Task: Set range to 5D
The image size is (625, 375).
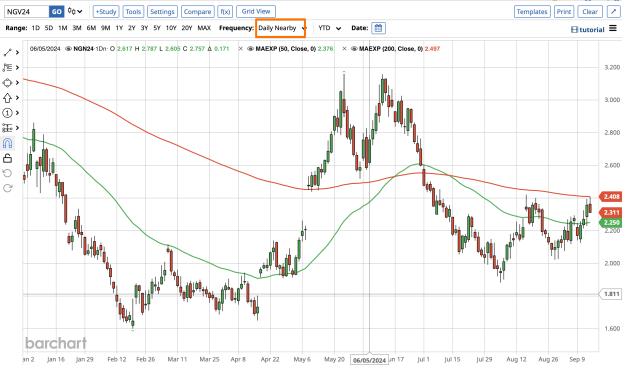Action: point(49,28)
